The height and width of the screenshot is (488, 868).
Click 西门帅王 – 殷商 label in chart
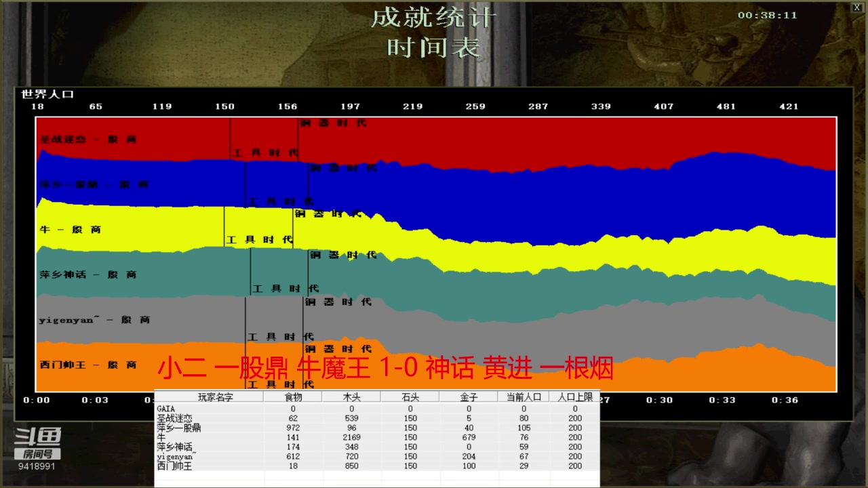click(88, 365)
